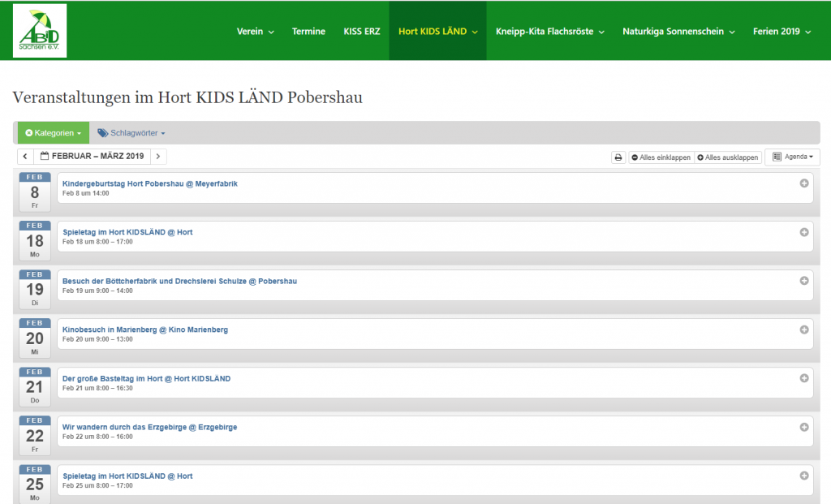Expand Der große Basteltag event plus icon
The height and width of the screenshot is (504, 831).
point(804,378)
